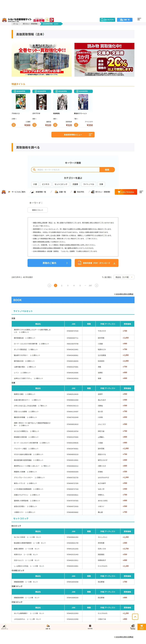The height and width of the screenshot is (644, 146).
Task: Click the 並び替え sort icon label
Action: 107,277
